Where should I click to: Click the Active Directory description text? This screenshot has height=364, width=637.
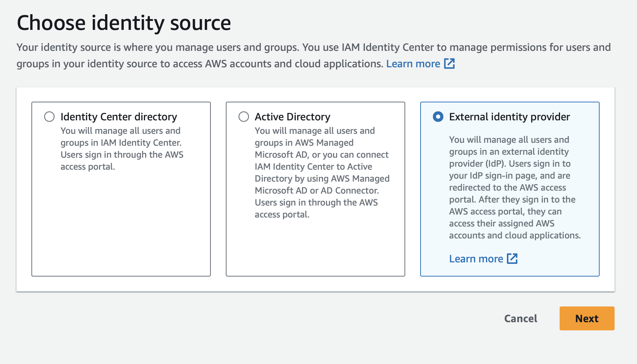(x=321, y=172)
